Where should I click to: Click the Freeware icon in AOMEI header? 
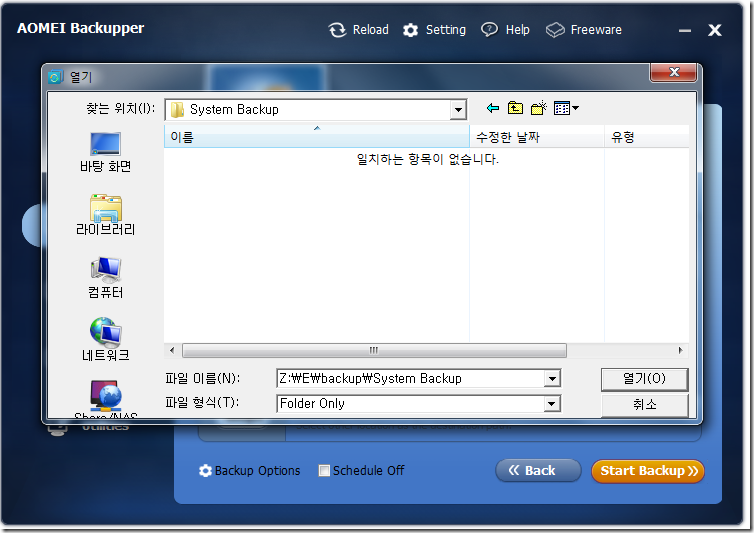pyautogui.click(x=555, y=30)
